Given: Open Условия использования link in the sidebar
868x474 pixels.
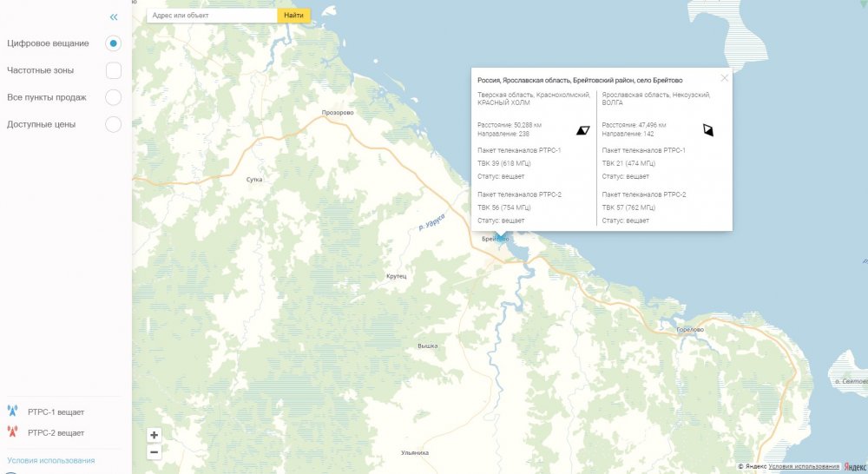Looking at the screenshot, I should tap(50, 460).
